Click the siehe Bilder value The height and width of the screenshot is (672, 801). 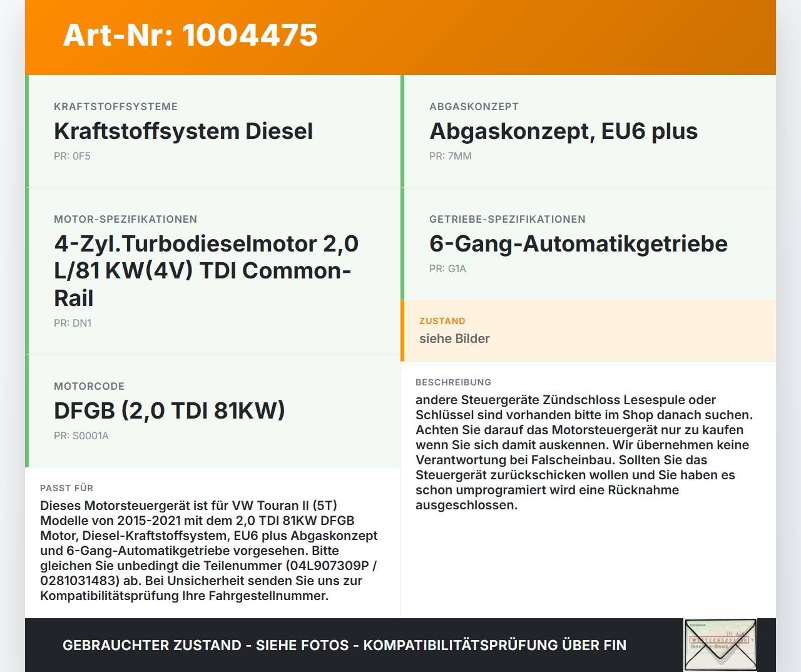pos(454,339)
